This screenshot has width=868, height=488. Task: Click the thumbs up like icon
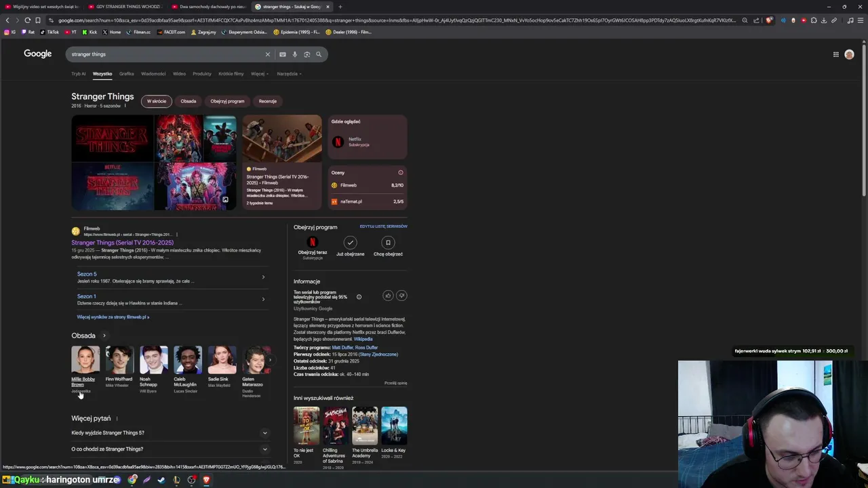[388, 296]
